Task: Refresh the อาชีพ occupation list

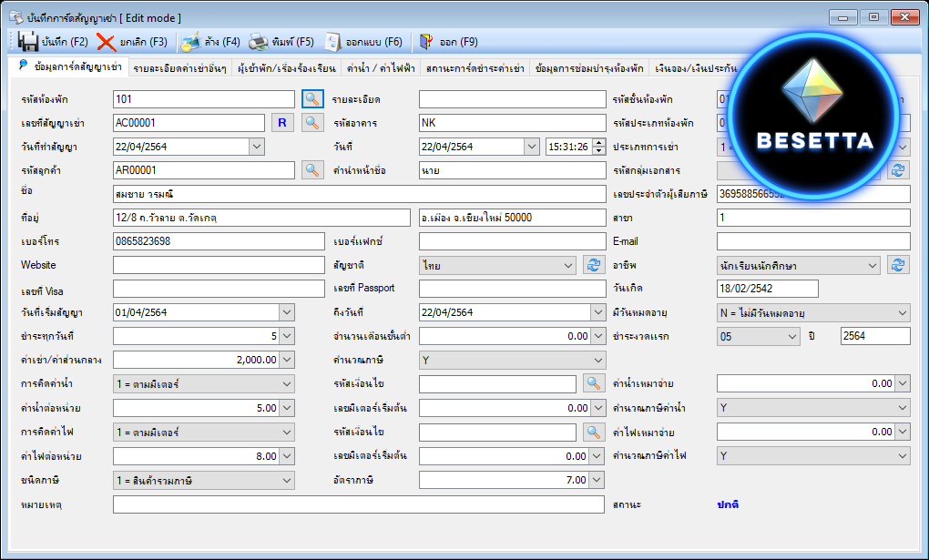Action: pyautogui.click(x=898, y=264)
